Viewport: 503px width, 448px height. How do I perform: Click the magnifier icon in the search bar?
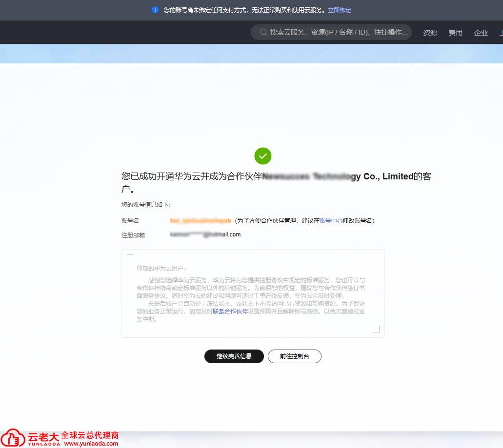(x=263, y=32)
